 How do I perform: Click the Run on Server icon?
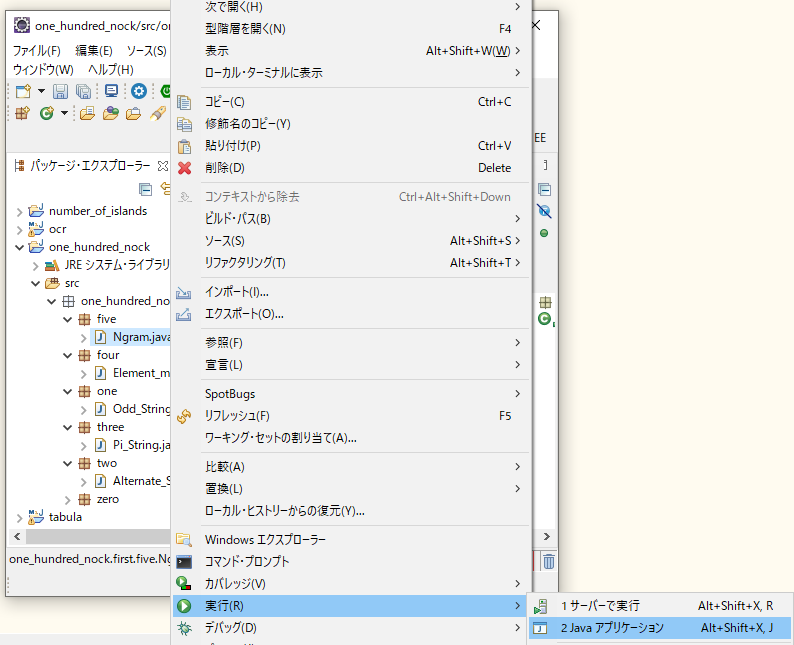pos(540,606)
